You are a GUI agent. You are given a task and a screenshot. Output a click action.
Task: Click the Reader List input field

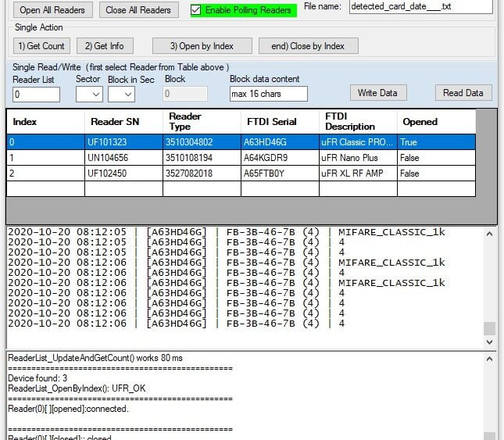36,95
